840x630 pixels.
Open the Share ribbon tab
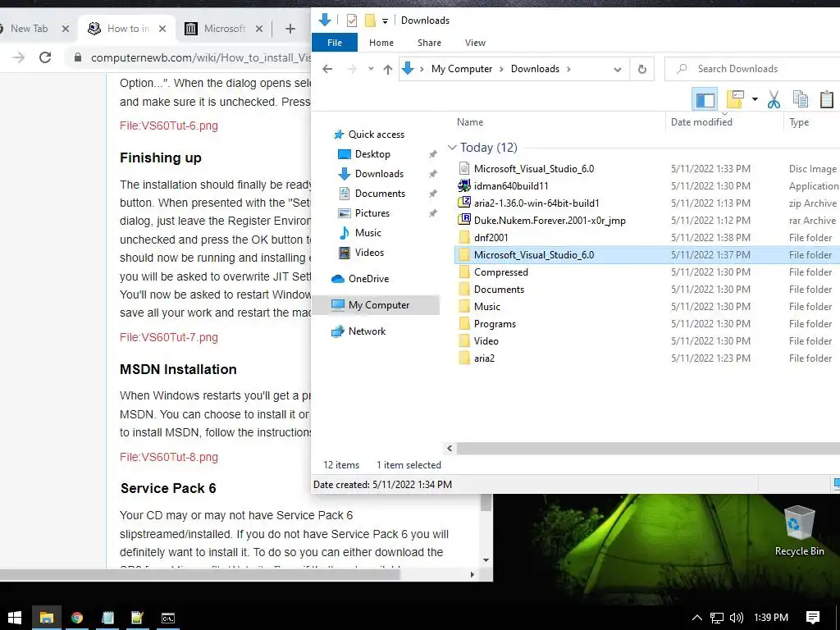[429, 43]
